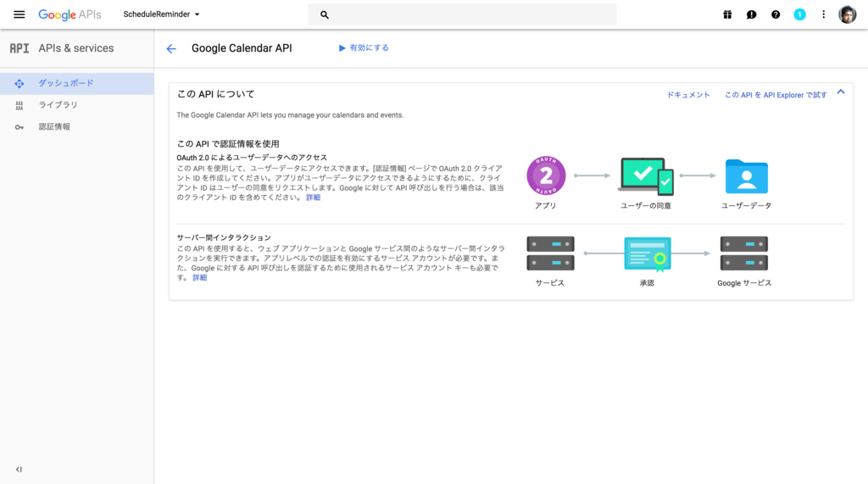This screenshot has height=484, width=868.
Task: Click the ユーザーの同意 devices icon
Action: (646, 176)
